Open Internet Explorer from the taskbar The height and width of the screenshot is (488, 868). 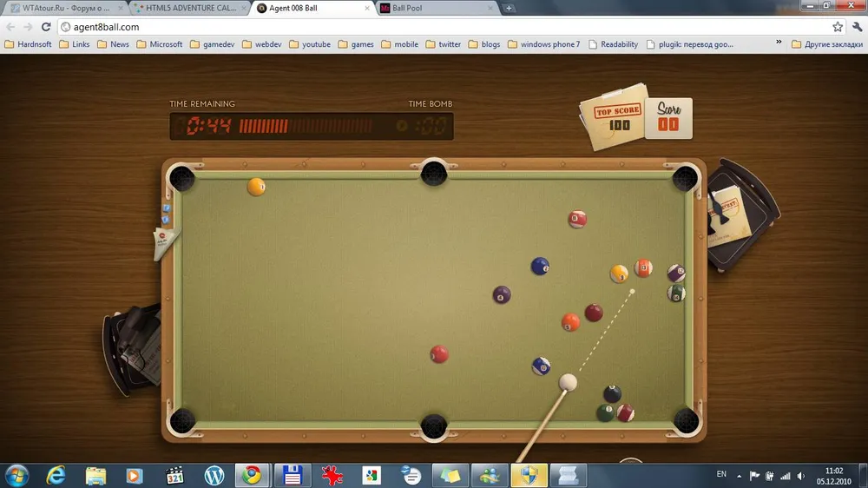click(56, 475)
